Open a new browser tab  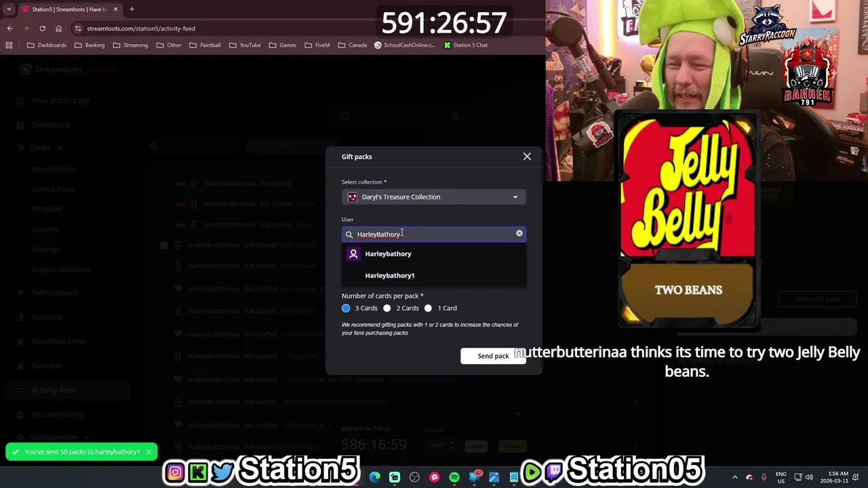(x=132, y=9)
